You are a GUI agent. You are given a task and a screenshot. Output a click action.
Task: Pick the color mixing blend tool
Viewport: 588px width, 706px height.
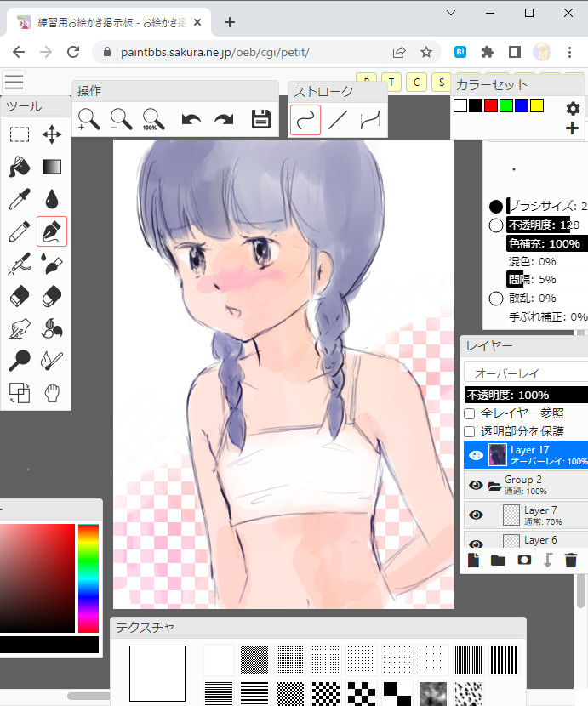[x=52, y=328]
